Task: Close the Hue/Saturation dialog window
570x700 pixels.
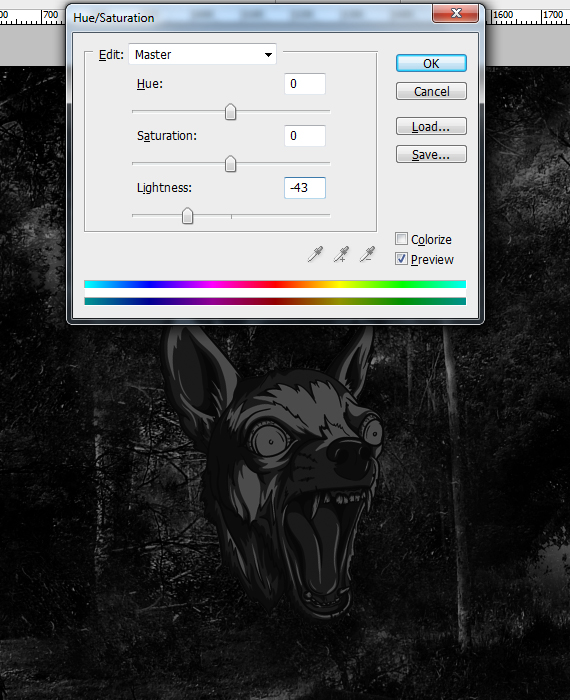Action: [455, 13]
